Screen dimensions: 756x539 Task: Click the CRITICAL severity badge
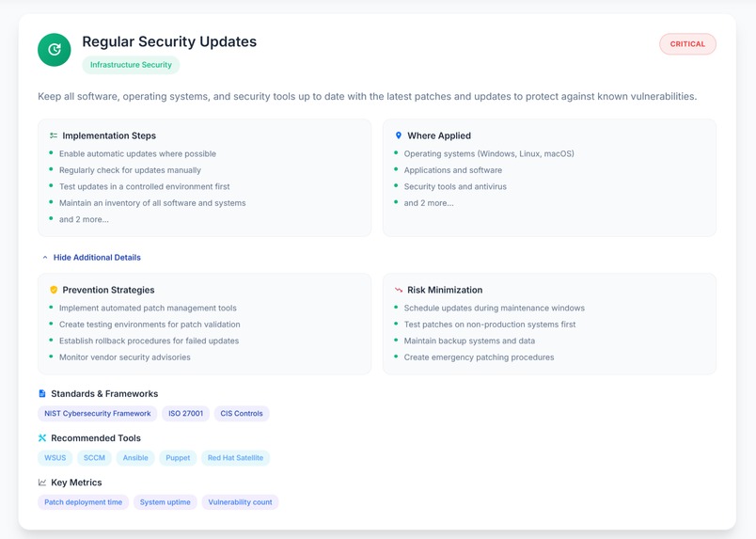click(x=687, y=44)
